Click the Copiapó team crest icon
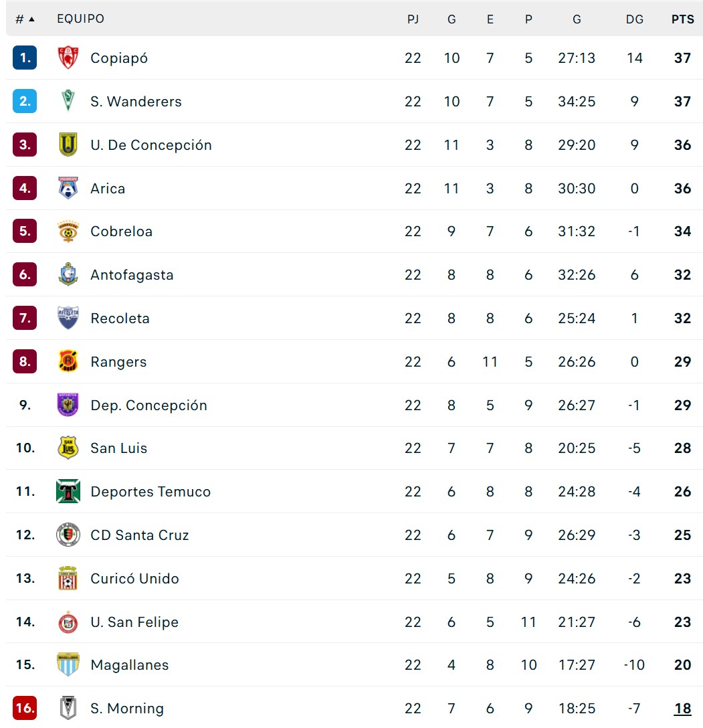The image size is (703, 728). [68, 58]
